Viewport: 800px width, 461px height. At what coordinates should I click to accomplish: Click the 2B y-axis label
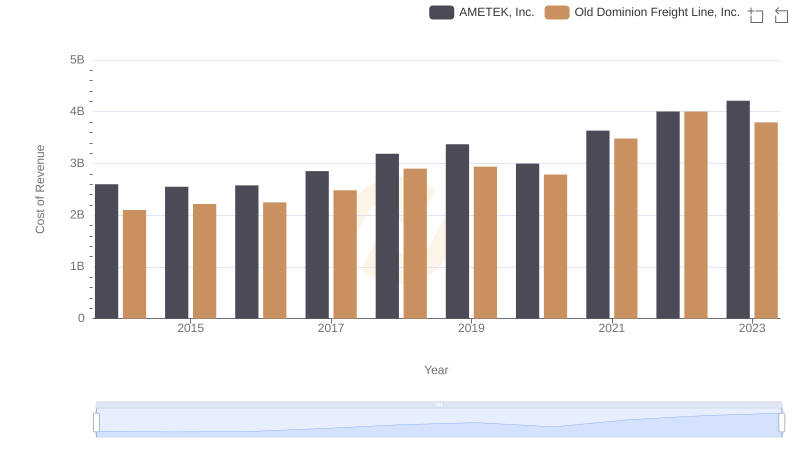click(x=78, y=215)
